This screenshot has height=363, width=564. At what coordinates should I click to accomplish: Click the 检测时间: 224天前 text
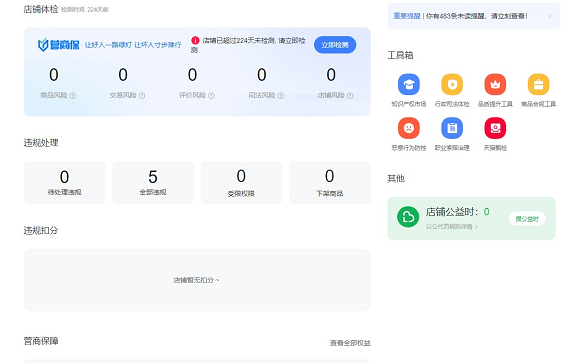tap(85, 10)
